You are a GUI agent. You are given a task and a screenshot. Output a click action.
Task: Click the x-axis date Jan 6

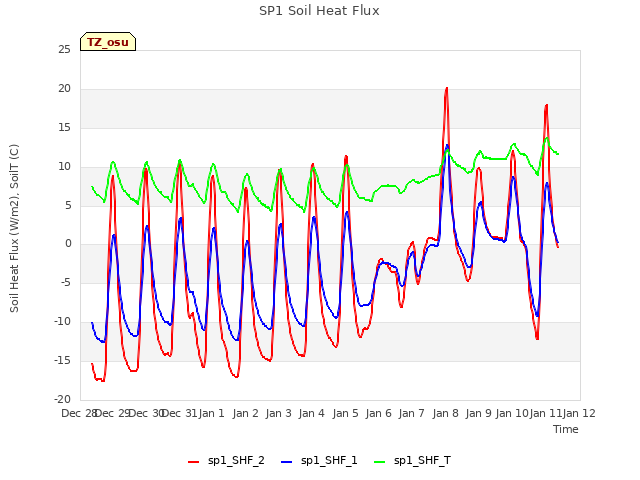point(378,413)
